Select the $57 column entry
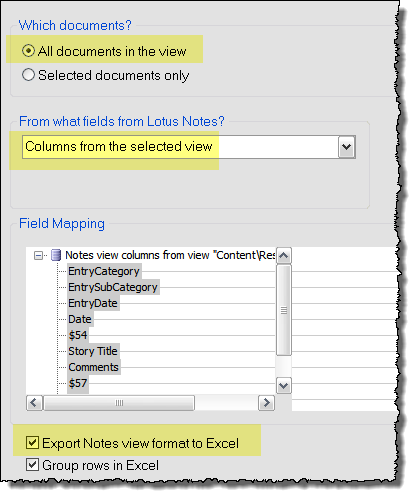 click(78, 383)
